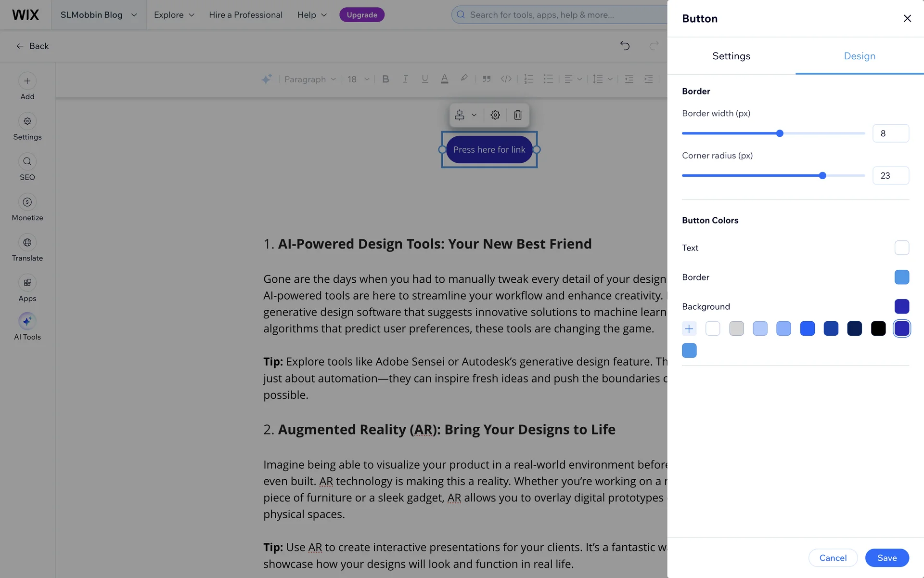The image size is (924, 578).
Task: Open the Monetize panel icon
Action: pyautogui.click(x=27, y=202)
